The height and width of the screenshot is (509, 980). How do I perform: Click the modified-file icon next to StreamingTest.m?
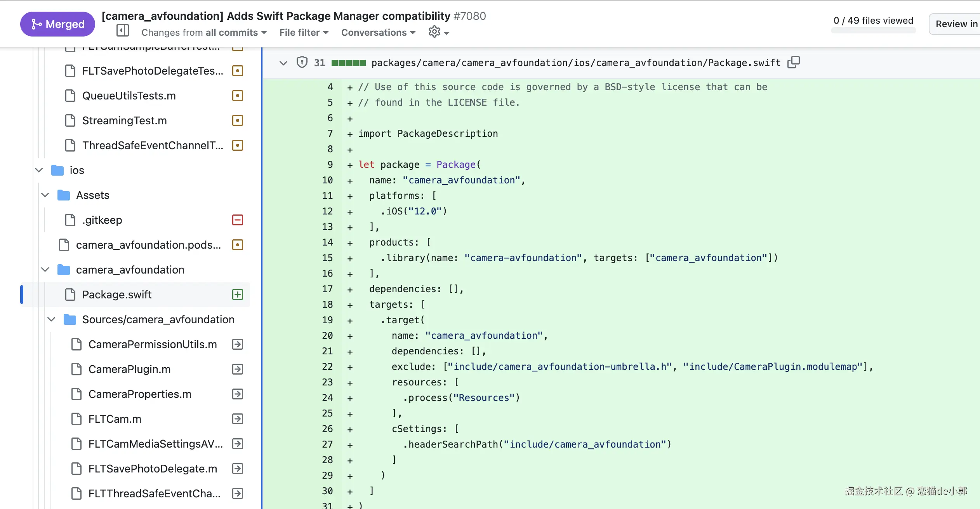pyautogui.click(x=237, y=120)
